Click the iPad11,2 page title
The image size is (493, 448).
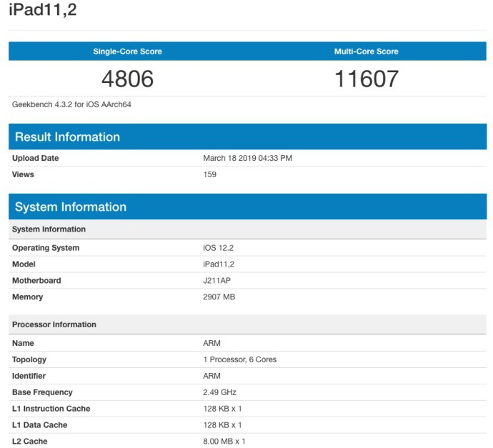click(x=42, y=9)
